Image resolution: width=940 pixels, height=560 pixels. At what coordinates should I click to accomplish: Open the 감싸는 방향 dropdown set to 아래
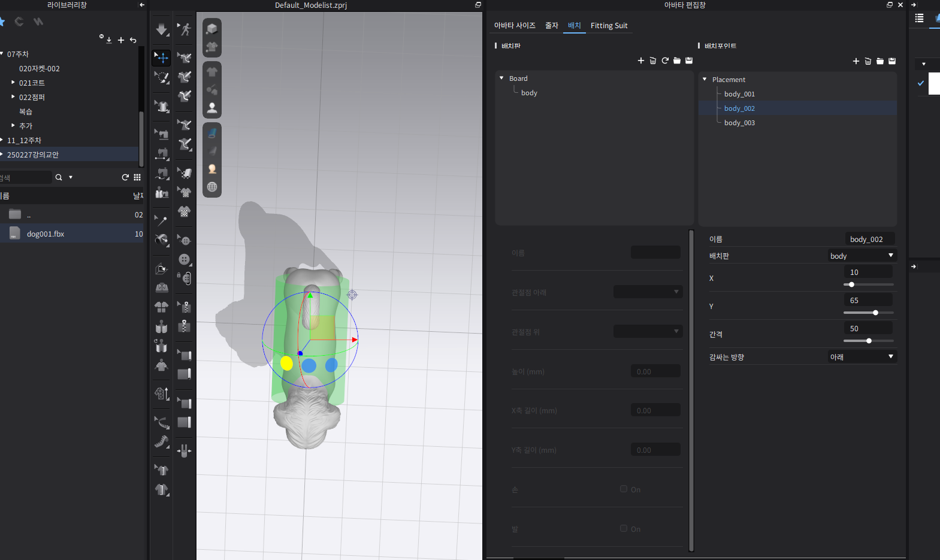[x=862, y=357]
